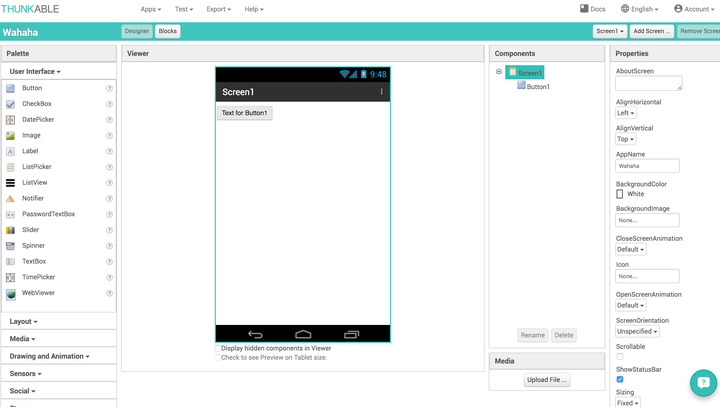This screenshot has width=720, height=407.
Task: Show help for the Label component
Action: click(x=109, y=151)
